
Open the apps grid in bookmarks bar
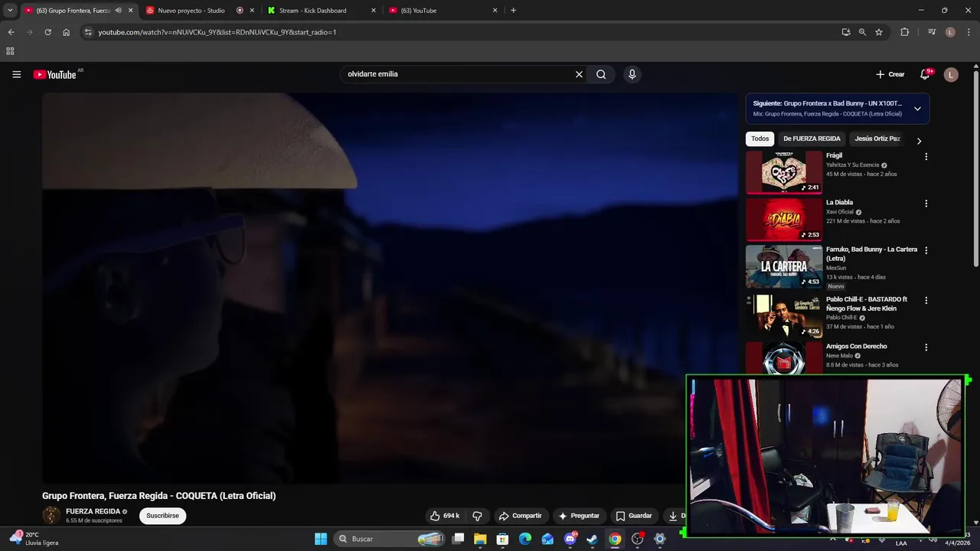(x=10, y=51)
